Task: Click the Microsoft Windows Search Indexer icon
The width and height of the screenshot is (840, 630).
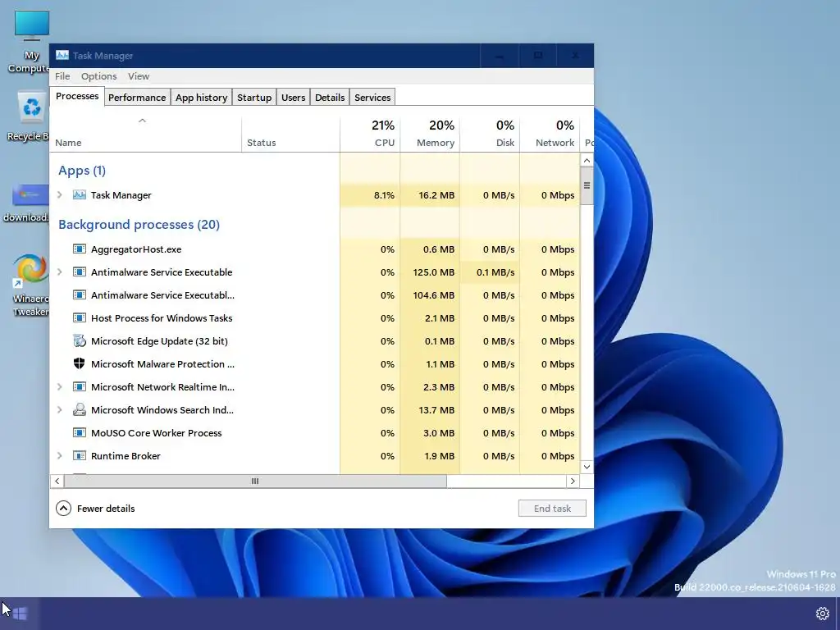Action: 80,410
